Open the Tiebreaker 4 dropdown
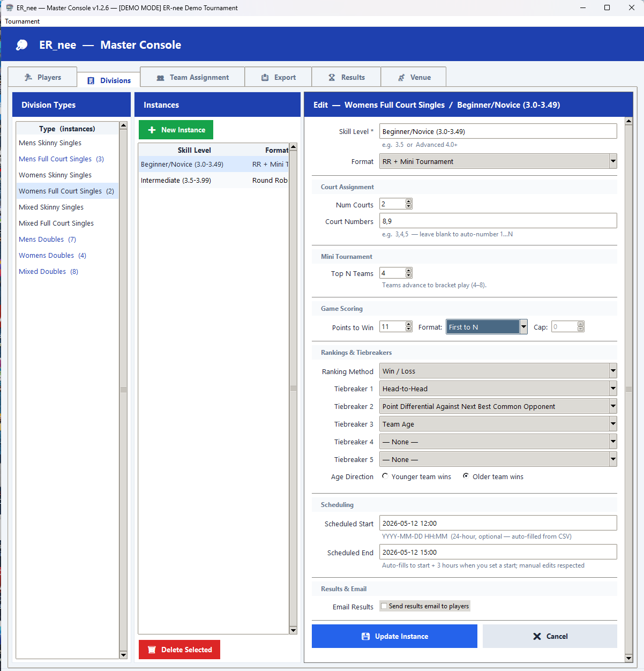644x671 pixels. tap(498, 442)
